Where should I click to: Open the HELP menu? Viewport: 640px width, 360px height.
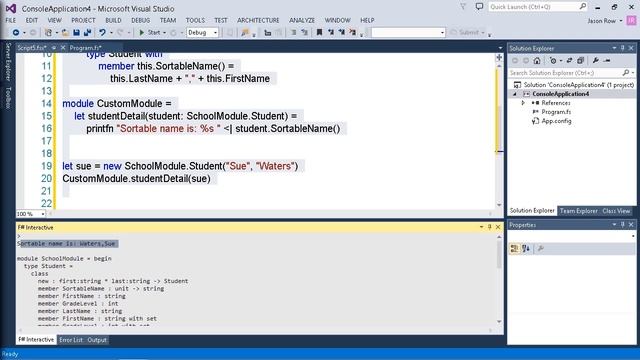coord(367,20)
